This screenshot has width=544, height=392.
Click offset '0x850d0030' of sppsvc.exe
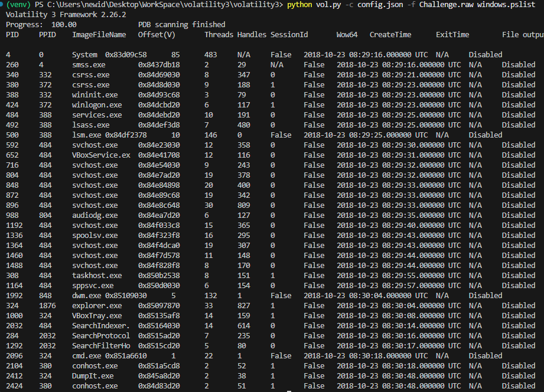tap(159, 286)
